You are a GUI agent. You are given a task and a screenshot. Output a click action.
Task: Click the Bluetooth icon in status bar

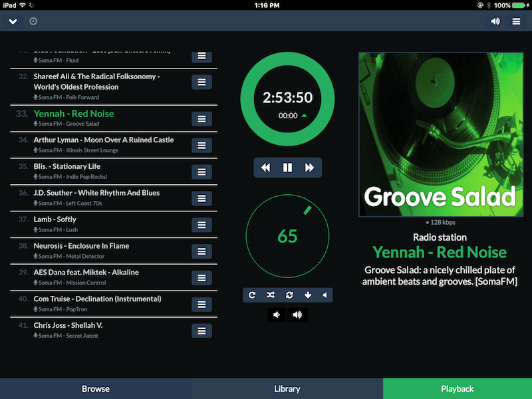tap(489, 5)
